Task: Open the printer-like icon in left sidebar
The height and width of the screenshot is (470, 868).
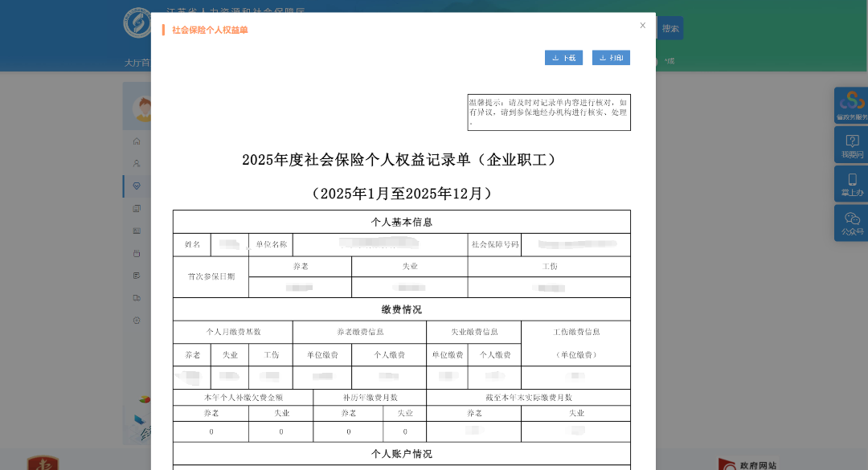Action: [x=137, y=252]
